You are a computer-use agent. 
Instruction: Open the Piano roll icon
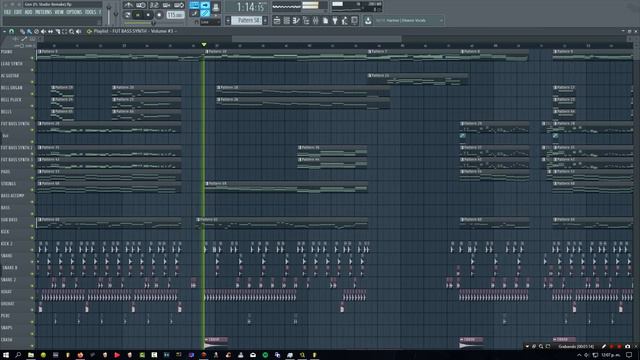coord(296,21)
